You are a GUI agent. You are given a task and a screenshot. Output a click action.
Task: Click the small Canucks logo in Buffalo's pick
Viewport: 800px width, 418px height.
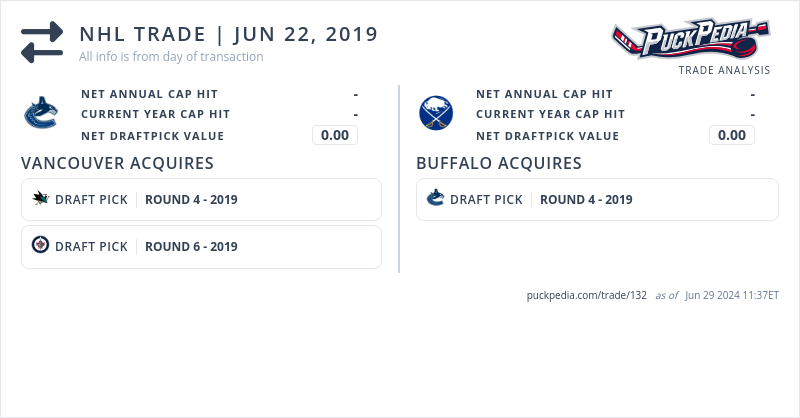pyautogui.click(x=435, y=199)
